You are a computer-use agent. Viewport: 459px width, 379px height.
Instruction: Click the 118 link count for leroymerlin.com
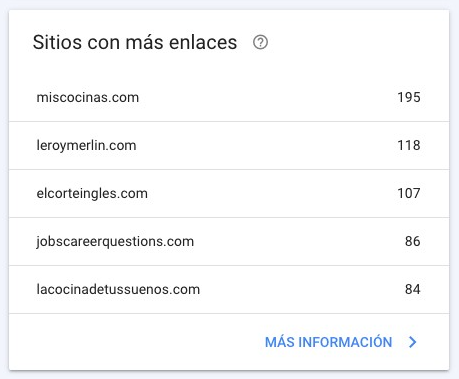[409, 145]
